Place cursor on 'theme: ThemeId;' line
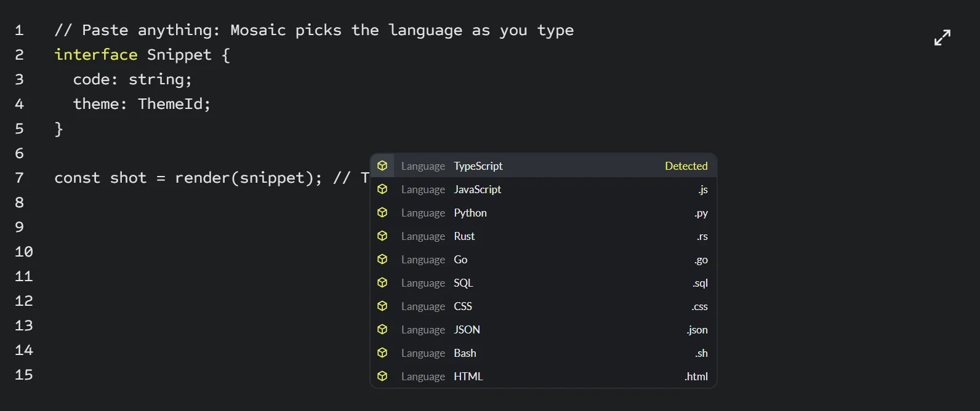This screenshot has width=980, height=411. [x=142, y=104]
